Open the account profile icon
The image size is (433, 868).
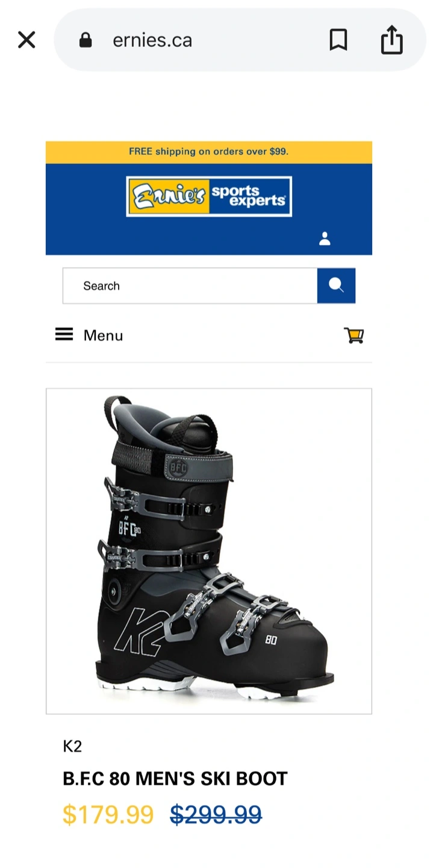pos(325,239)
